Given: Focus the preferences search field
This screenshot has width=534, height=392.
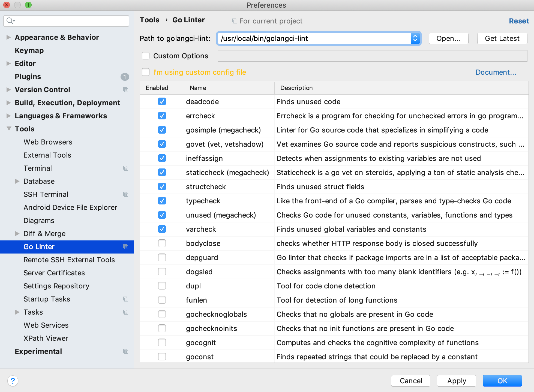Looking at the screenshot, I should tap(71, 21).
